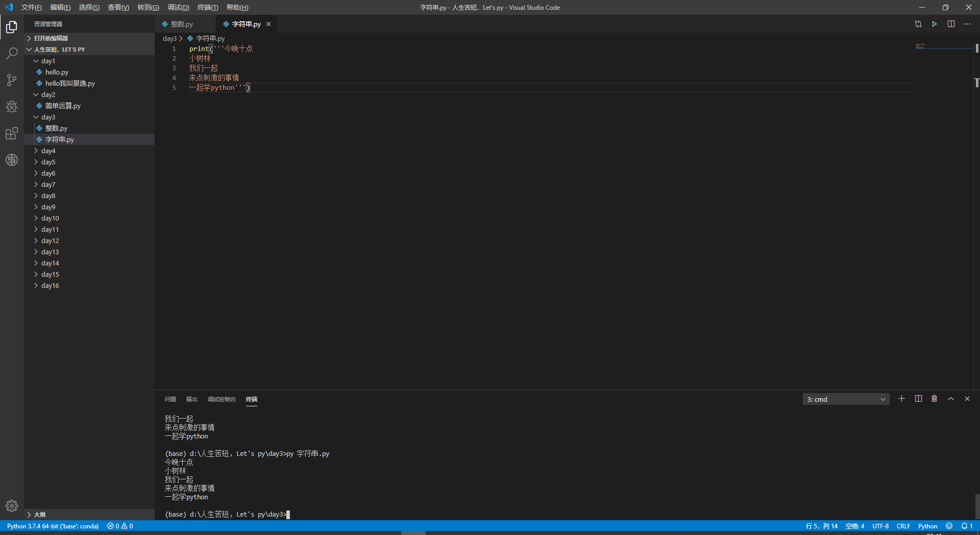Change indentation via 空格: 4

click(855, 526)
